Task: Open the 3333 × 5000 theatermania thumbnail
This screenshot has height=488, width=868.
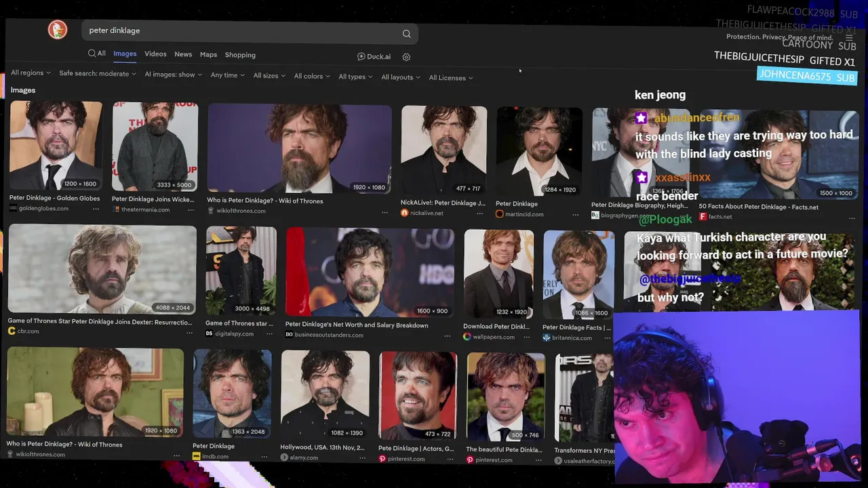Action: (x=155, y=146)
